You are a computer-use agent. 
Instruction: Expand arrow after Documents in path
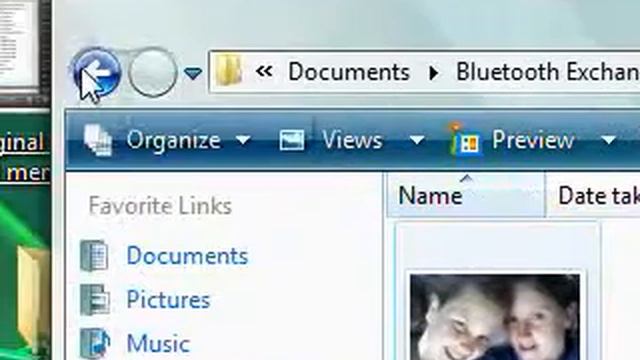point(434,73)
